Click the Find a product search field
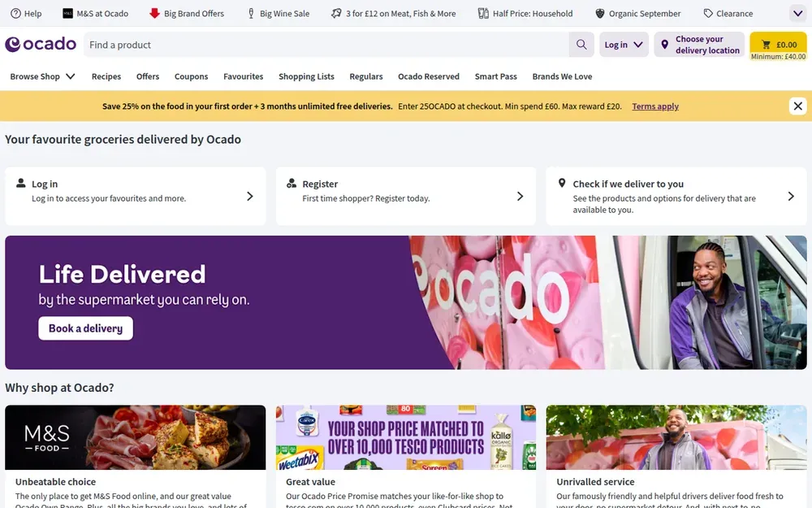812x508 pixels. click(326, 45)
